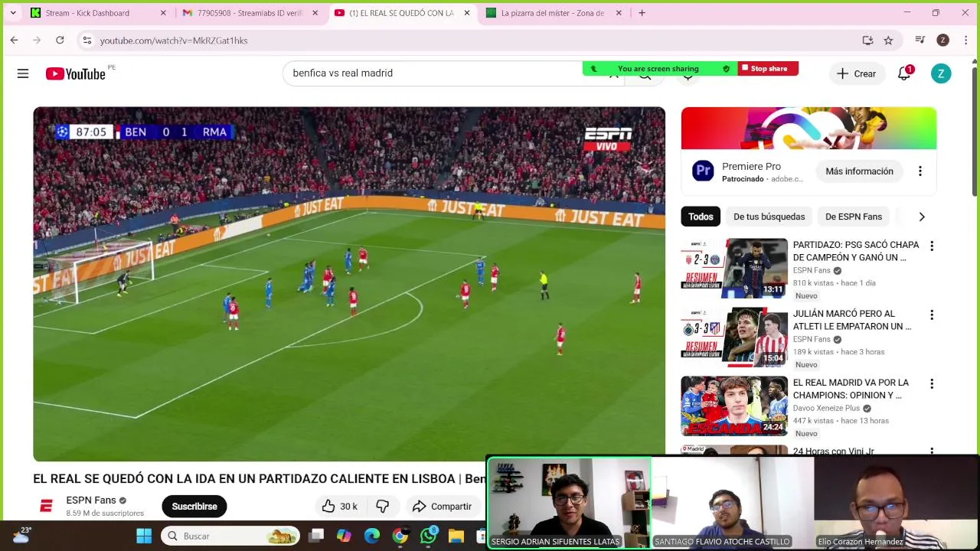Screen dimensions: 980x551
Task: Go back in the browser
Action: [14, 40]
